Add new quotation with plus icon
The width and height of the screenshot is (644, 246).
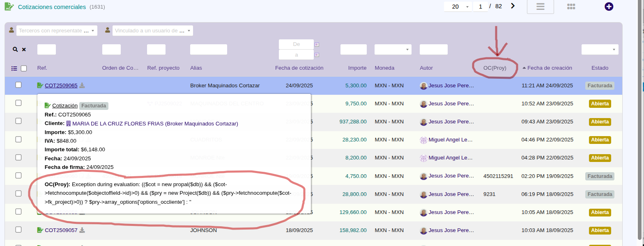(x=609, y=7)
